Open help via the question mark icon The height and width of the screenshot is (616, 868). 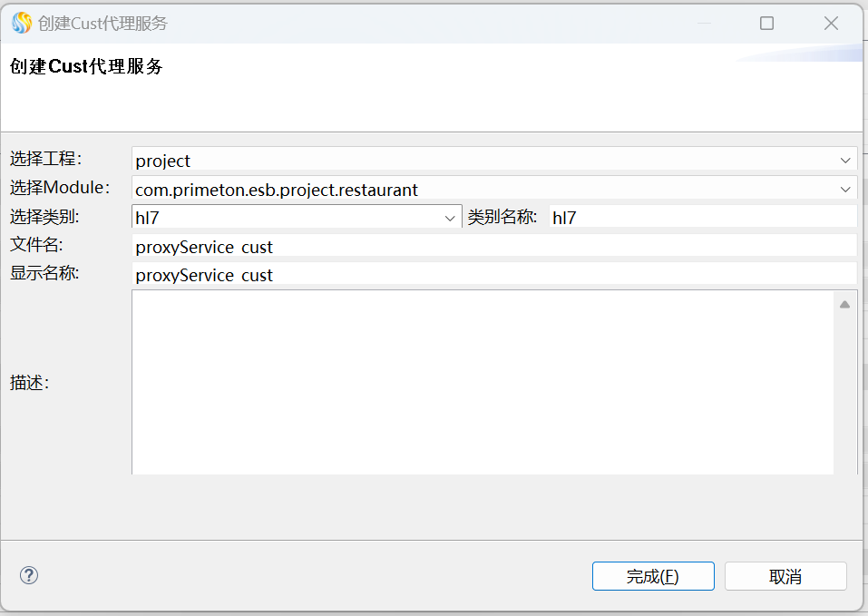pos(29,575)
